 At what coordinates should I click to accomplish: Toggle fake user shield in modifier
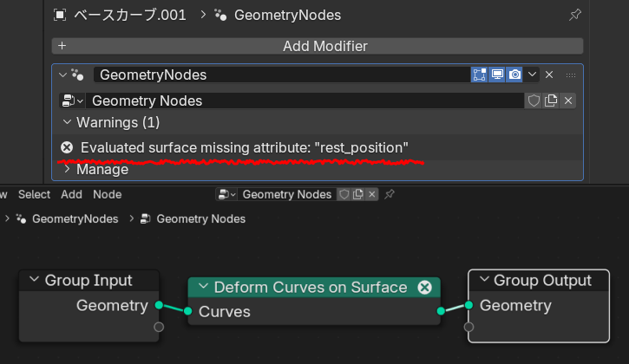(534, 101)
